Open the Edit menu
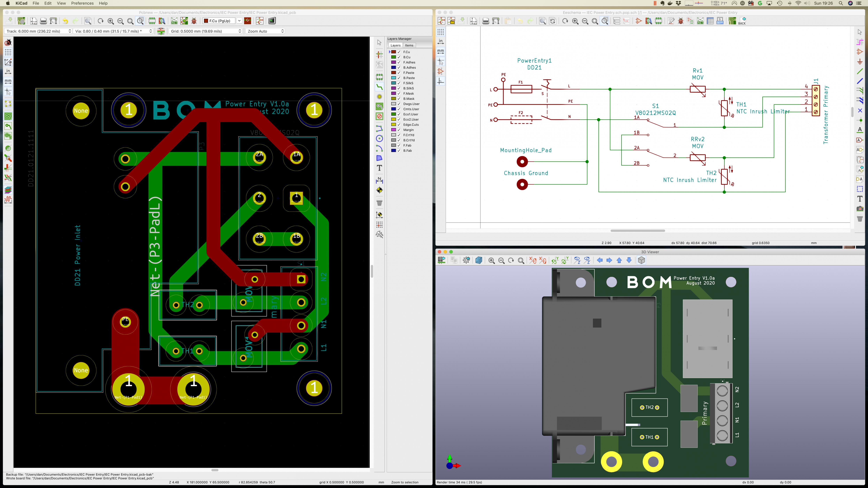 click(x=48, y=3)
